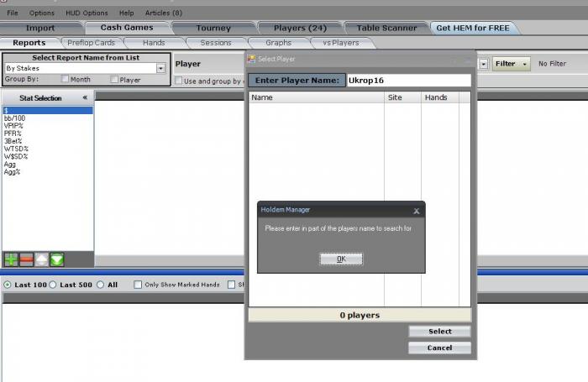
Task: Select the Last 500 radio button
Action: [53, 285]
